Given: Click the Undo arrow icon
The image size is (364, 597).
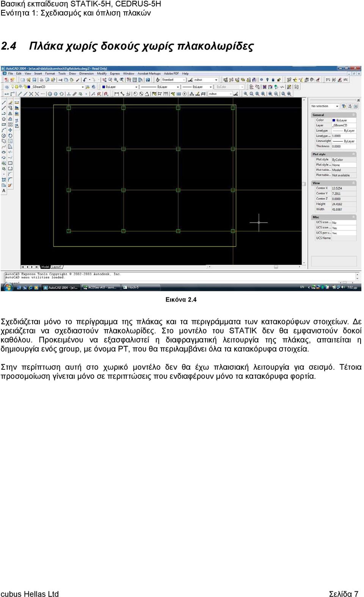Looking at the screenshot, I should (85, 80).
